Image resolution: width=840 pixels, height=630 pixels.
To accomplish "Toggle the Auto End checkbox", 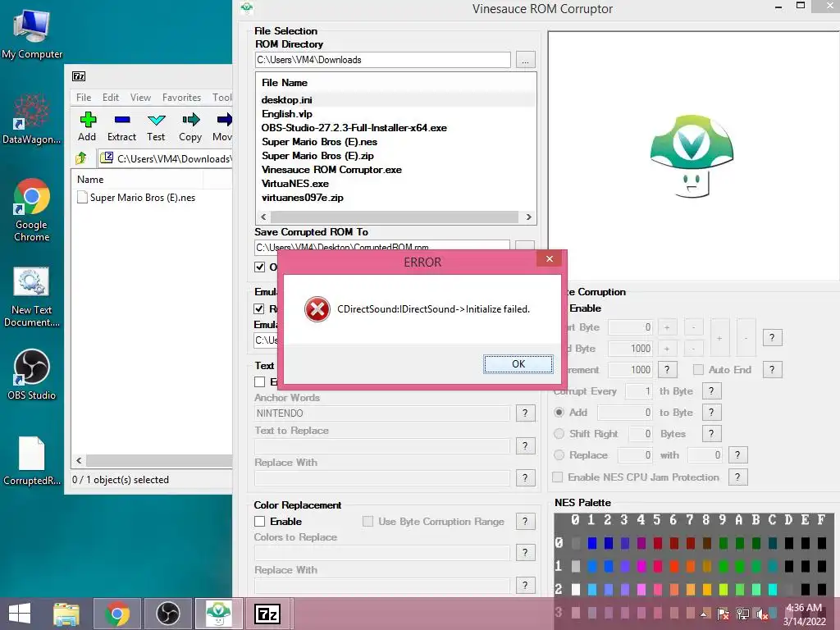I will (x=698, y=370).
